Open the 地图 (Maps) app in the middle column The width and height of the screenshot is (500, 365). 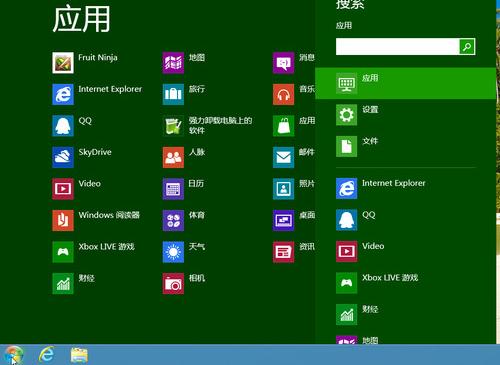[184, 62]
